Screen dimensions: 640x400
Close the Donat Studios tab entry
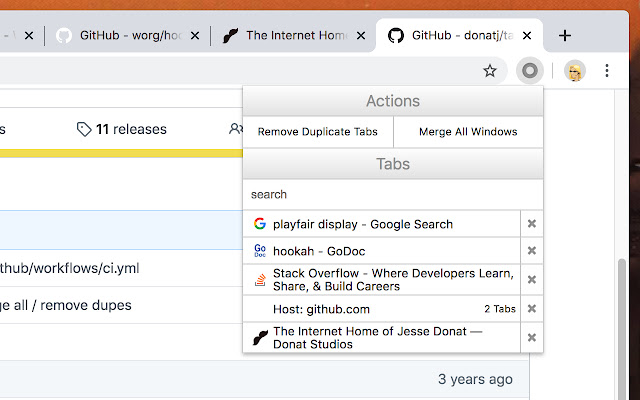tap(532, 338)
